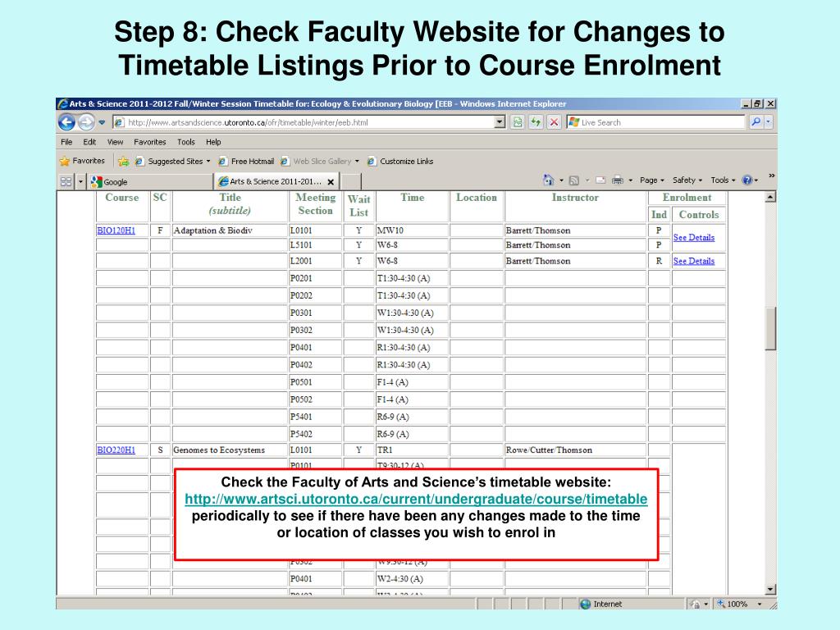The image size is (840, 630).
Task: Expand the Web Slice Gallery dropdown arrow
Action: [x=357, y=162]
